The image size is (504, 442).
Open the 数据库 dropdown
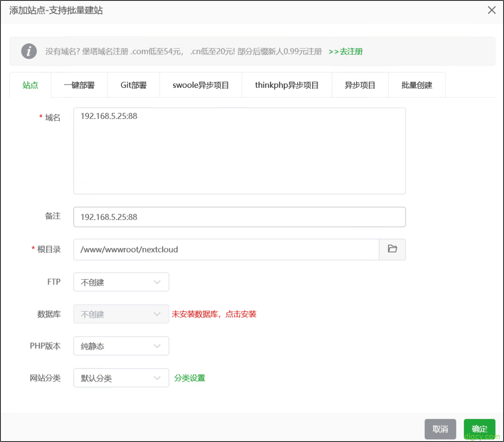121,314
